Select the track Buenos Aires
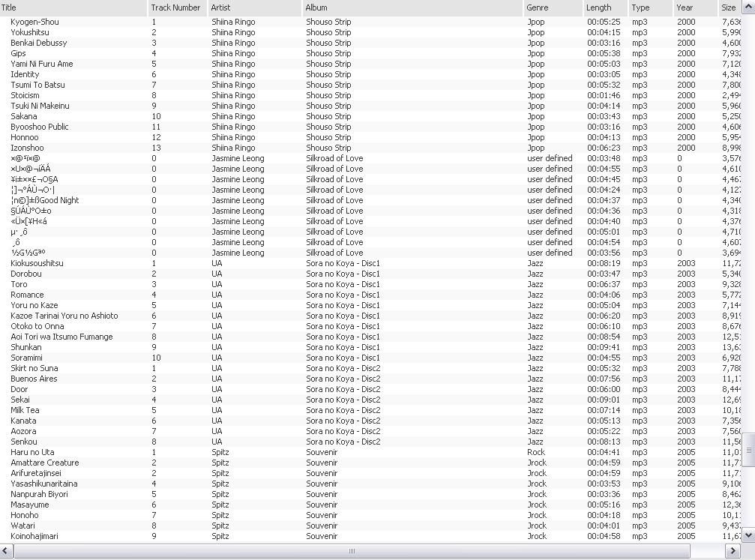Viewport: 755px width, 560px height. point(34,379)
